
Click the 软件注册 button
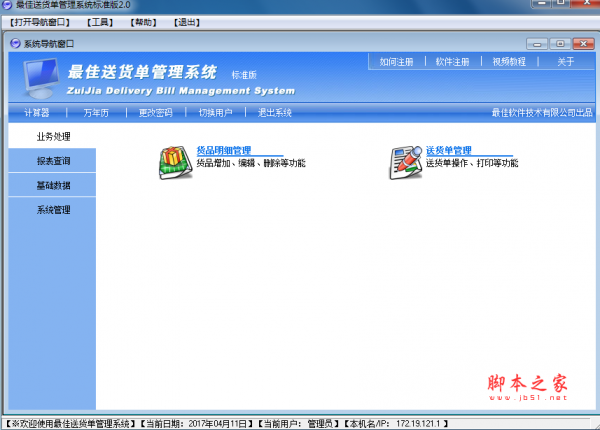[452, 62]
